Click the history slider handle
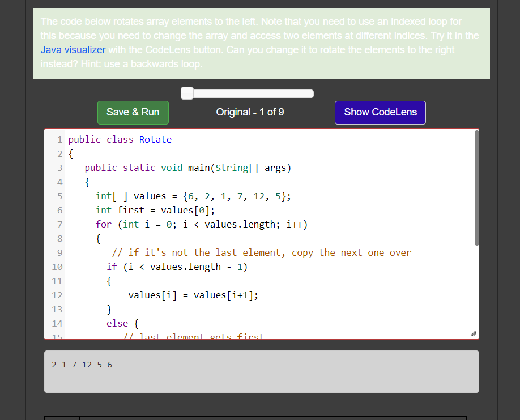 [187, 93]
